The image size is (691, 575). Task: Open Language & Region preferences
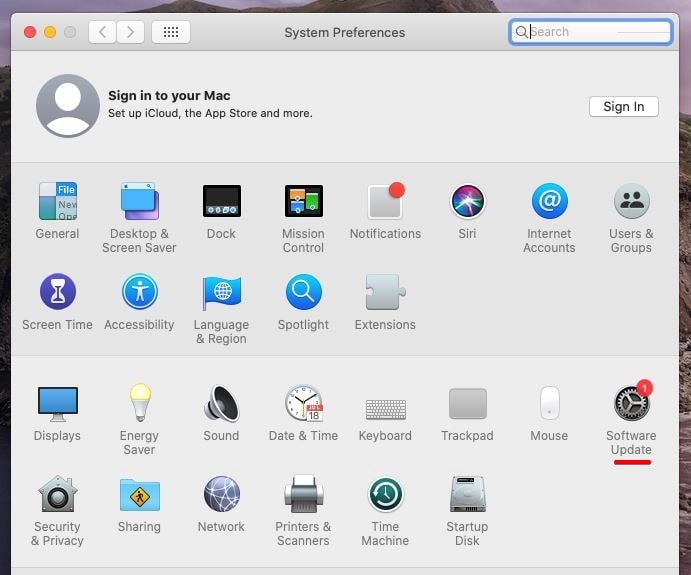(x=222, y=293)
